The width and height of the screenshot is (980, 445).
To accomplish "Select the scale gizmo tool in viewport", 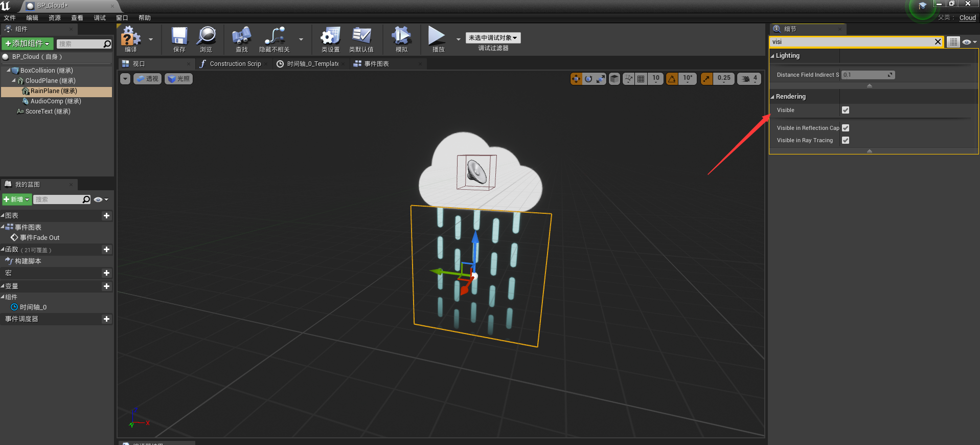I will coord(601,79).
